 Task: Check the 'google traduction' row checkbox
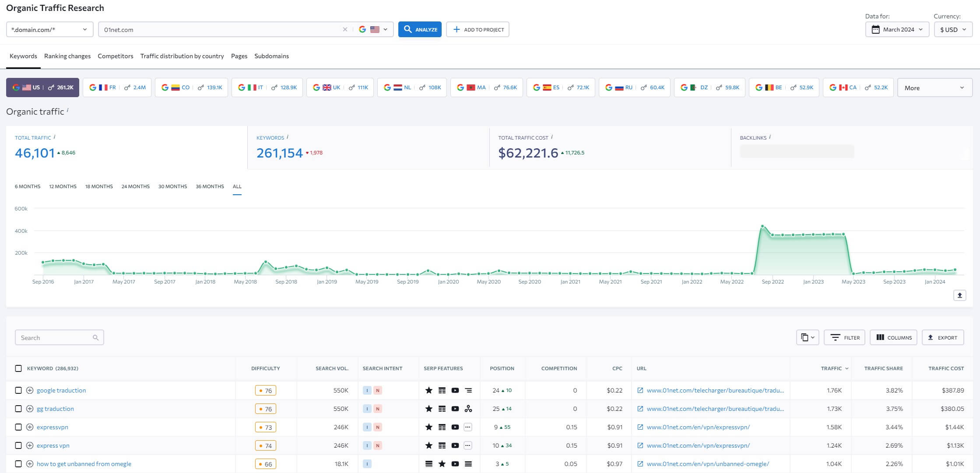(18, 390)
